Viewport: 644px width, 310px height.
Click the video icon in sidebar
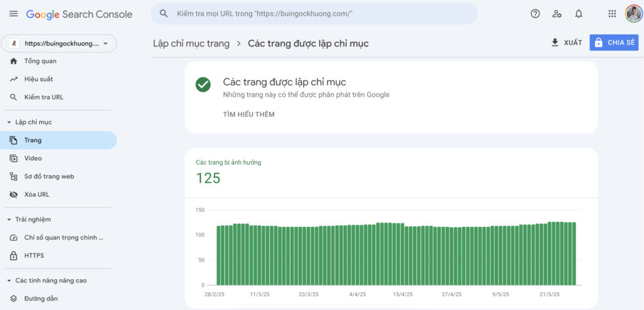[14, 158]
